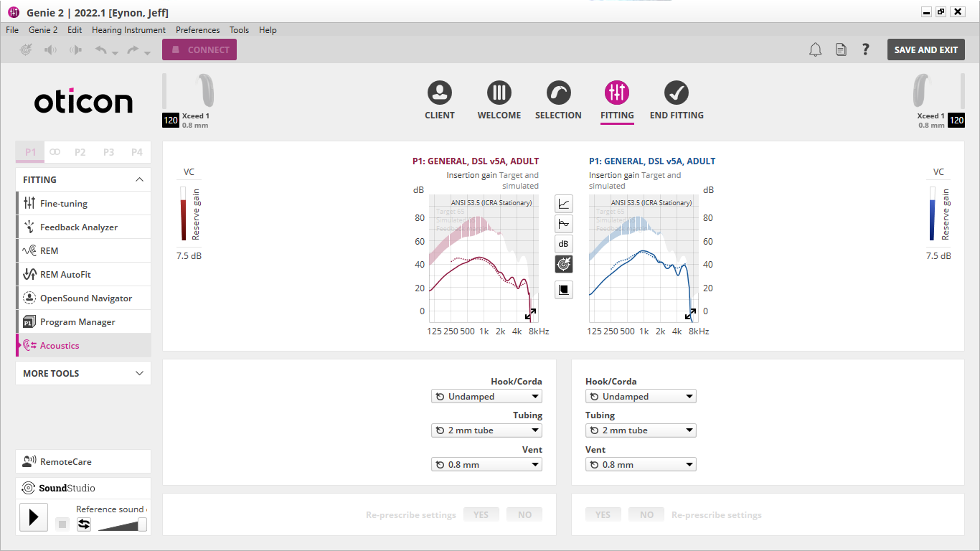Viewport: 980px width, 551px height.
Task: Open the File menu
Action: click(12, 30)
